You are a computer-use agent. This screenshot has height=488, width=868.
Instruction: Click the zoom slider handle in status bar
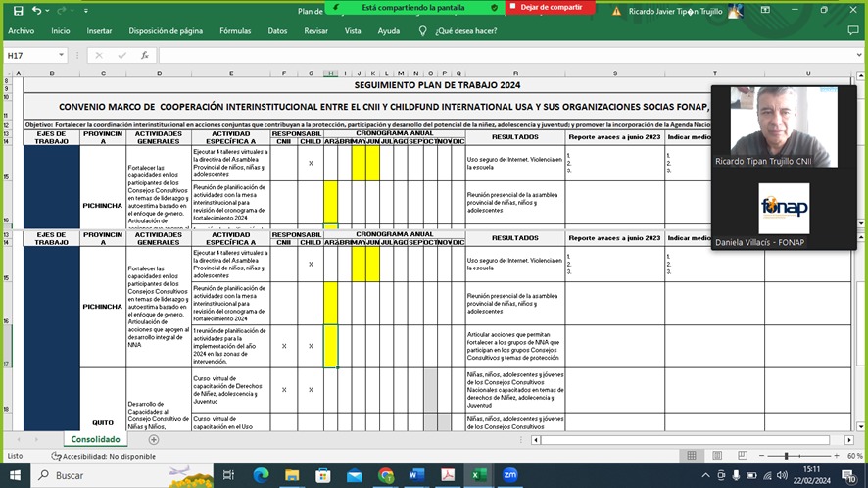click(x=786, y=456)
